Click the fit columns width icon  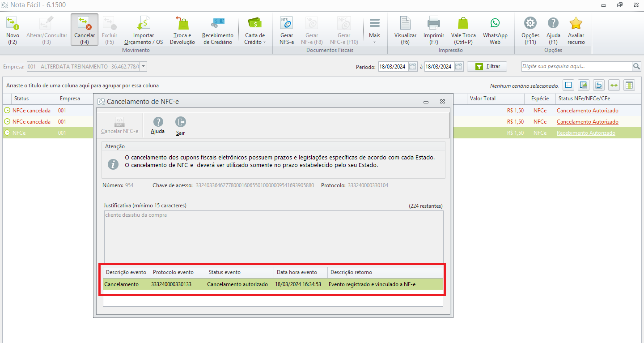pyautogui.click(x=614, y=85)
